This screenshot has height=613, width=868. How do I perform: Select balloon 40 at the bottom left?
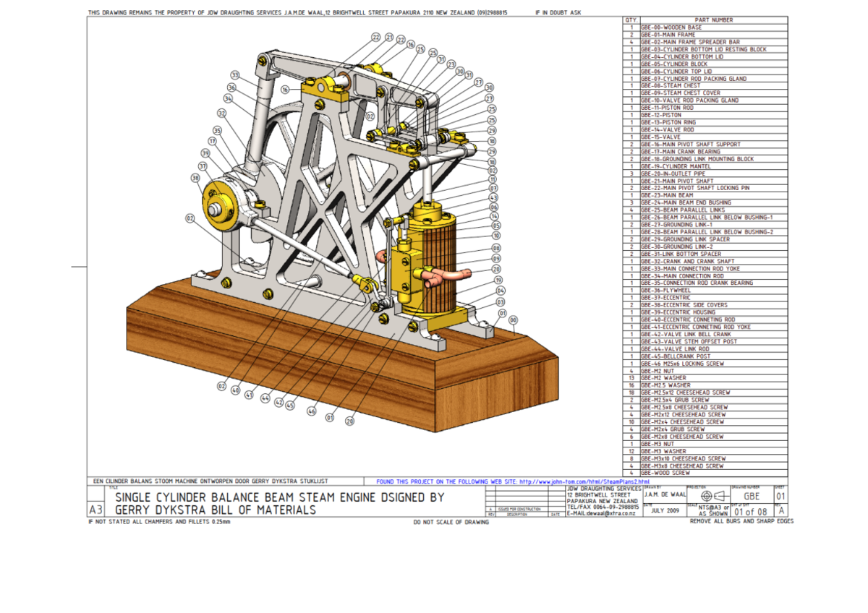(235, 390)
